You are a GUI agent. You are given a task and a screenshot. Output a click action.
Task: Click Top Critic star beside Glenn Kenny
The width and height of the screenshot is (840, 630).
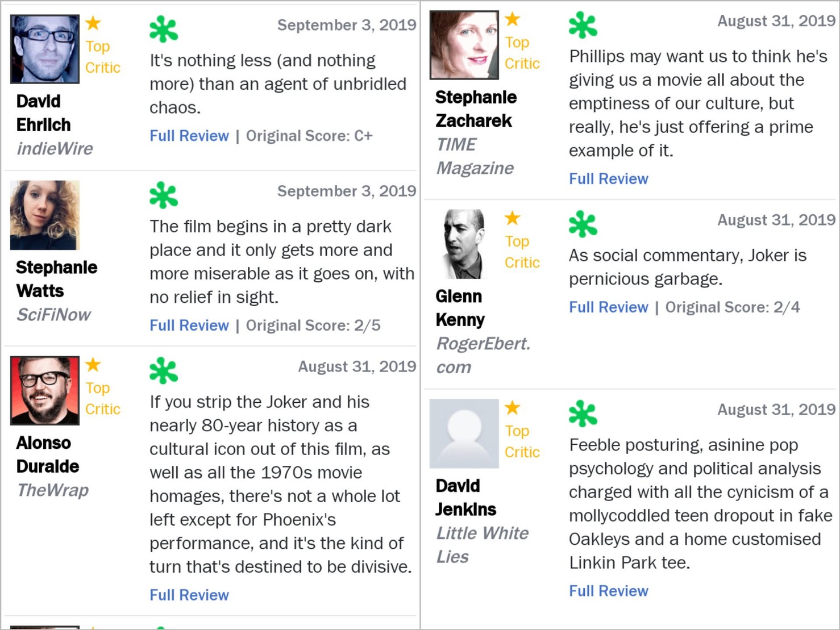pyautogui.click(x=513, y=218)
